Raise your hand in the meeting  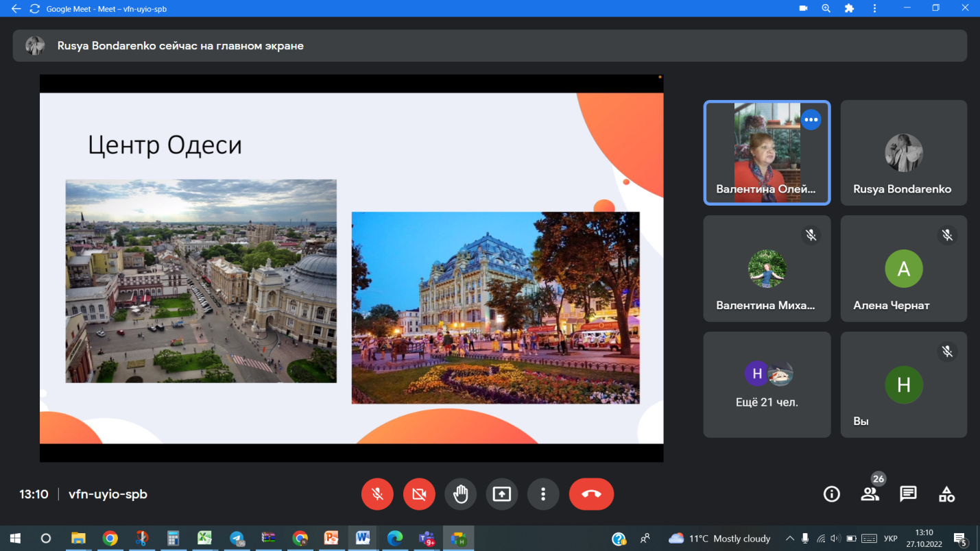click(460, 494)
